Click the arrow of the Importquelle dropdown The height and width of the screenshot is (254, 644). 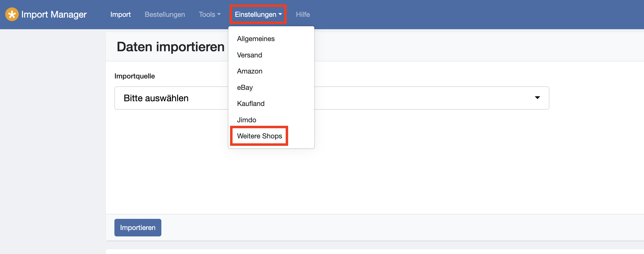[537, 98]
